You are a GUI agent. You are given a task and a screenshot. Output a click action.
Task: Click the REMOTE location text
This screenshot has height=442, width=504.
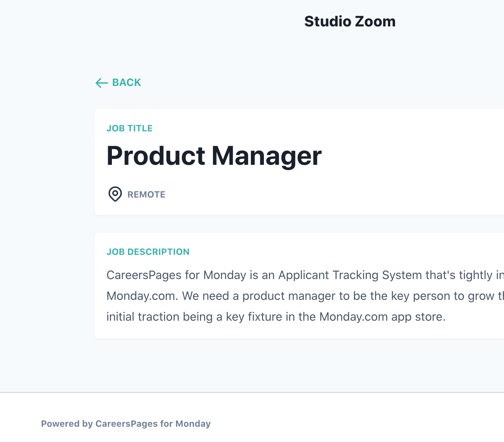point(146,195)
